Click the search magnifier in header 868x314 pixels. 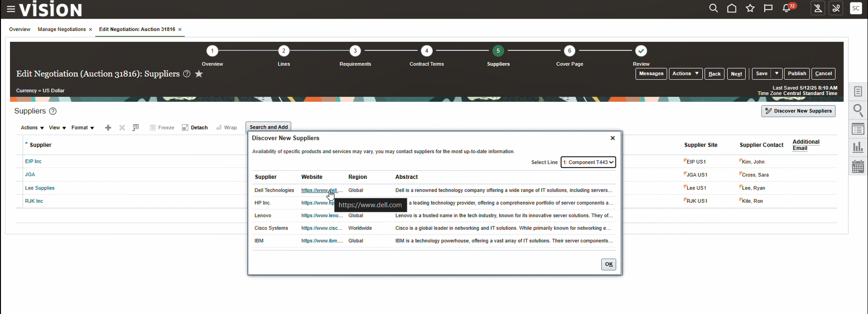[x=713, y=8]
